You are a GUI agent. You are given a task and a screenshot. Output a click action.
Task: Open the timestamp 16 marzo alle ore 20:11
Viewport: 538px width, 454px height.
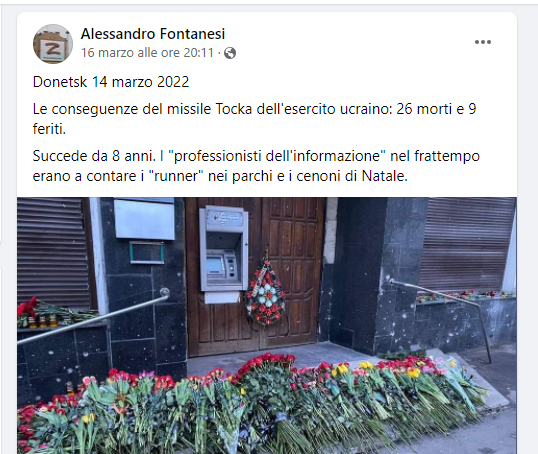coord(148,53)
